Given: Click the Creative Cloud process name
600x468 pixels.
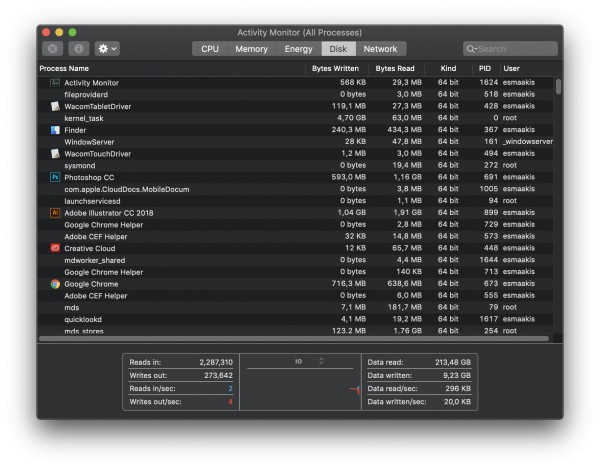Looking at the screenshot, I should 90,248.
